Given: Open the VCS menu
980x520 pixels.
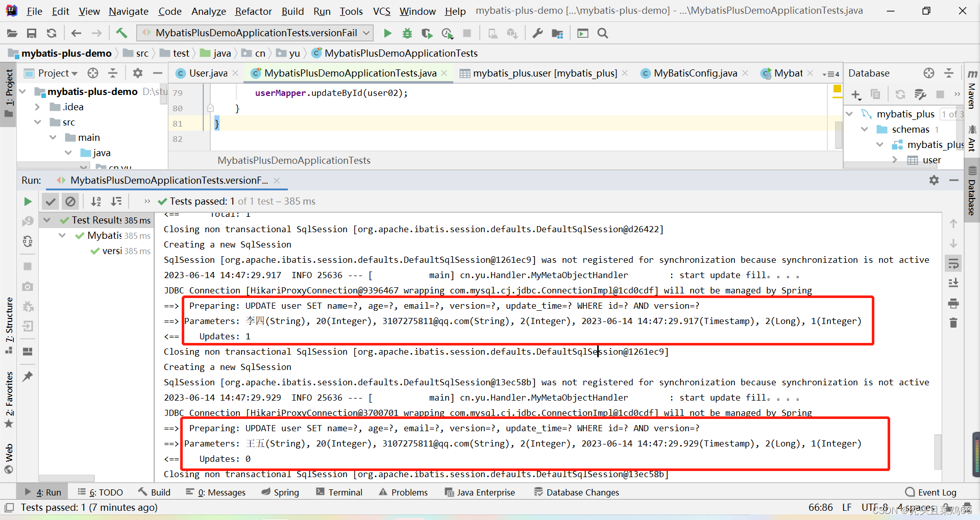Looking at the screenshot, I should tap(381, 11).
